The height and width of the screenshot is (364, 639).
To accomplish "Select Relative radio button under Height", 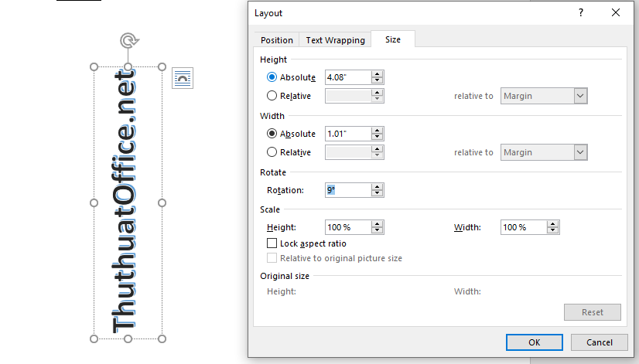I will tap(272, 96).
